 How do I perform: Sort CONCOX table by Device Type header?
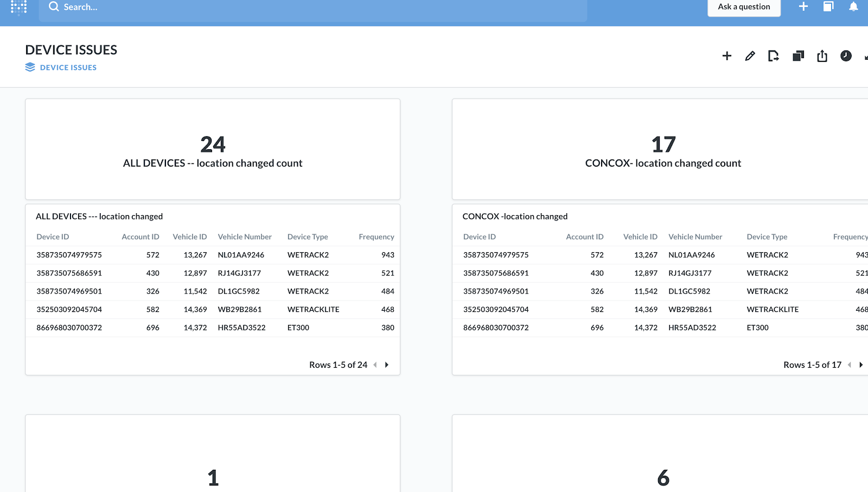[x=767, y=237]
